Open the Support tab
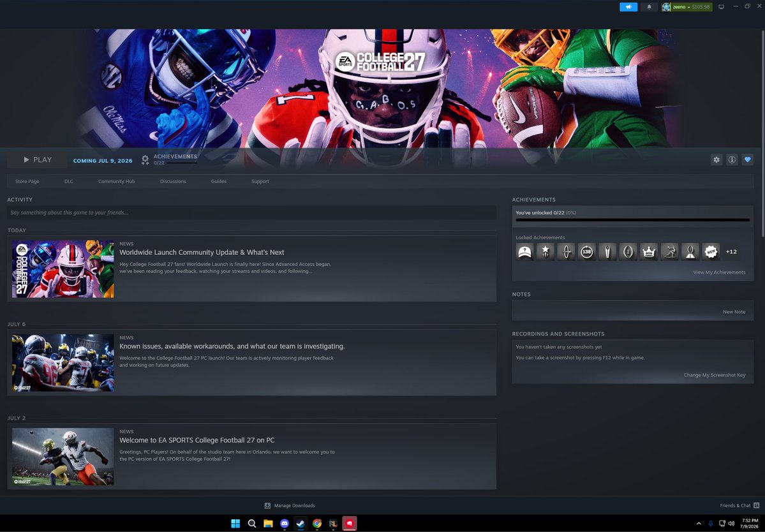765x532 pixels. (260, 181)
